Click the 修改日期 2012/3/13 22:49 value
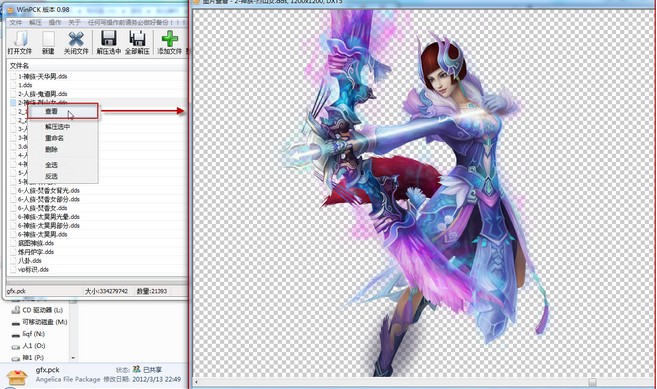The image size is (657, 389). pyautogui.click(x=156, y=379)
